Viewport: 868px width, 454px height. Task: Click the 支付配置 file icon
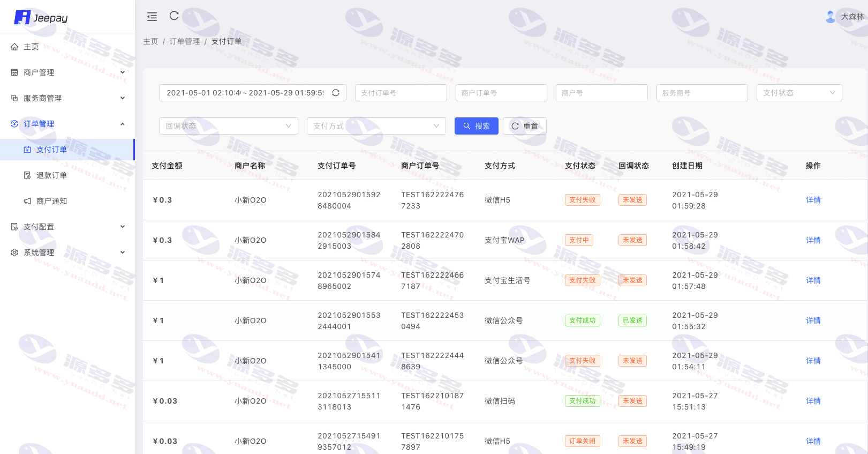coord(14,227)
